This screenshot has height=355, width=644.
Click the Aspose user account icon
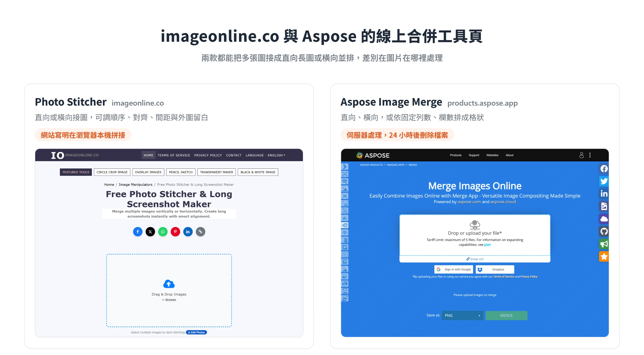[x=581, y=155]
